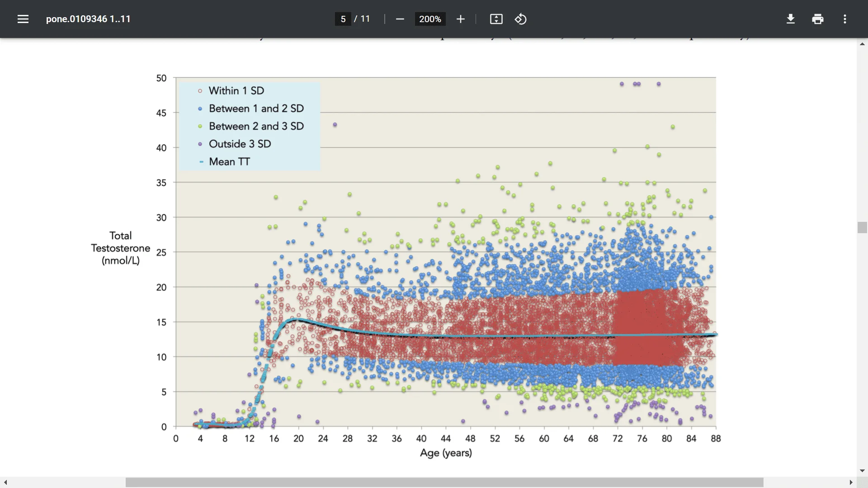The width and height of the screenshot is (868, 488).
Task: Edit the 200% zoom level field
Action: click(430, 19)
